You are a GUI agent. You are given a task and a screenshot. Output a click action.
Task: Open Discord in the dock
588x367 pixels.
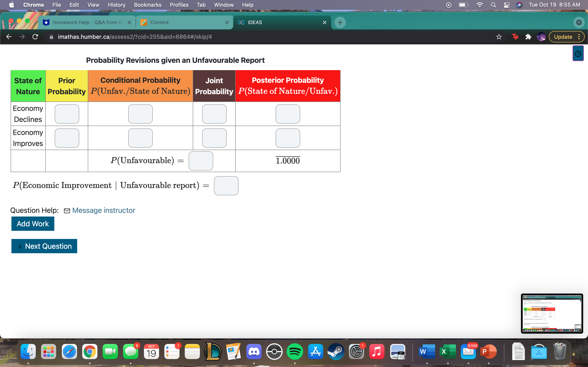click(x=254, y=352)
